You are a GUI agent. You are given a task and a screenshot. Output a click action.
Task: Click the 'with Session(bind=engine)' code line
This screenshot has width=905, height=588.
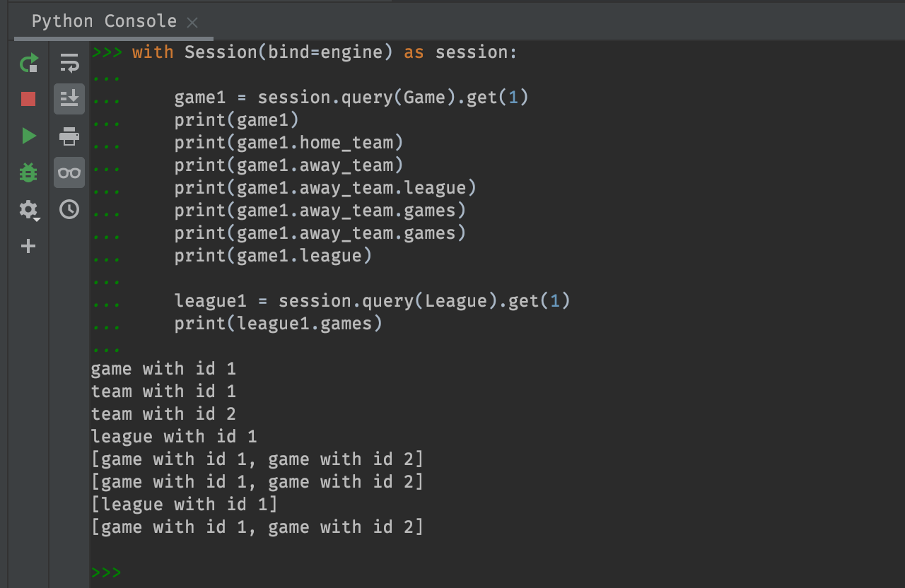[x=325, y=52]
